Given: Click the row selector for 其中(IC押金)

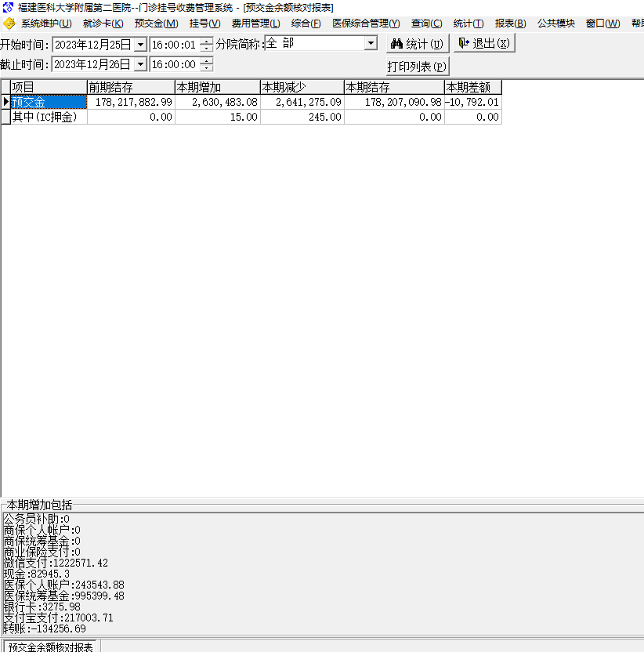Looking at the screenshot, I should [x=5, y=117].
